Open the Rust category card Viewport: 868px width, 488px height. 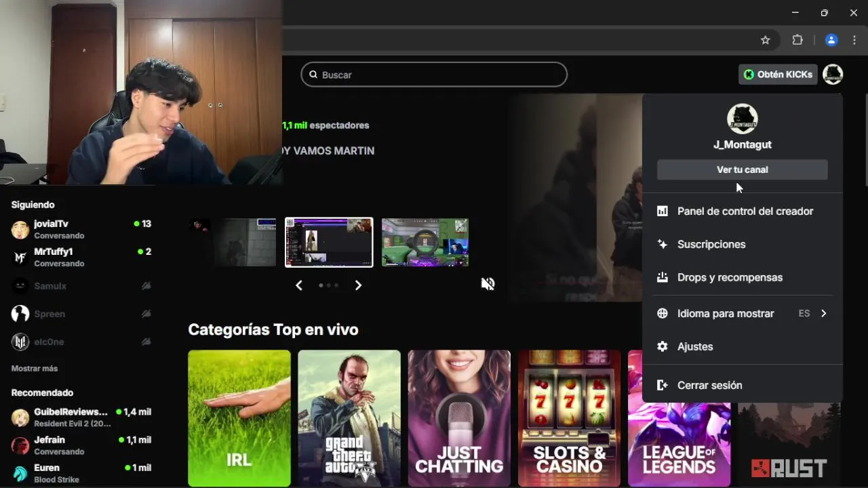789,445
